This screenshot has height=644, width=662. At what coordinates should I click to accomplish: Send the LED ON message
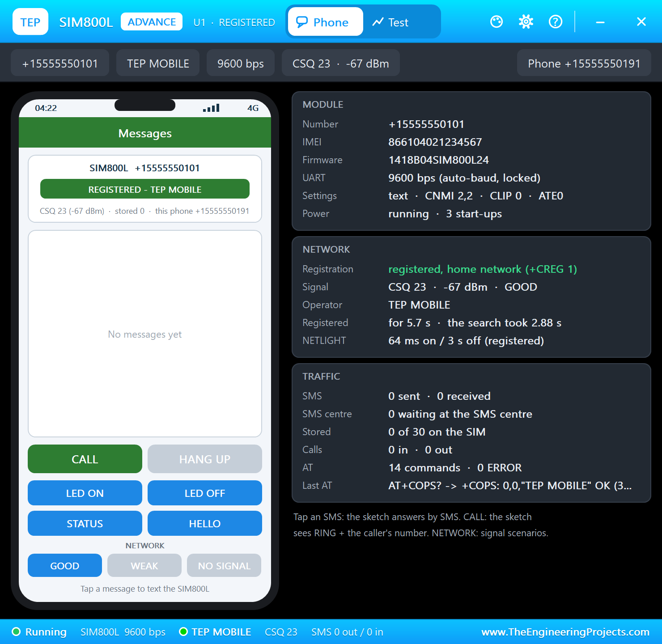click(x=85, y=493)
